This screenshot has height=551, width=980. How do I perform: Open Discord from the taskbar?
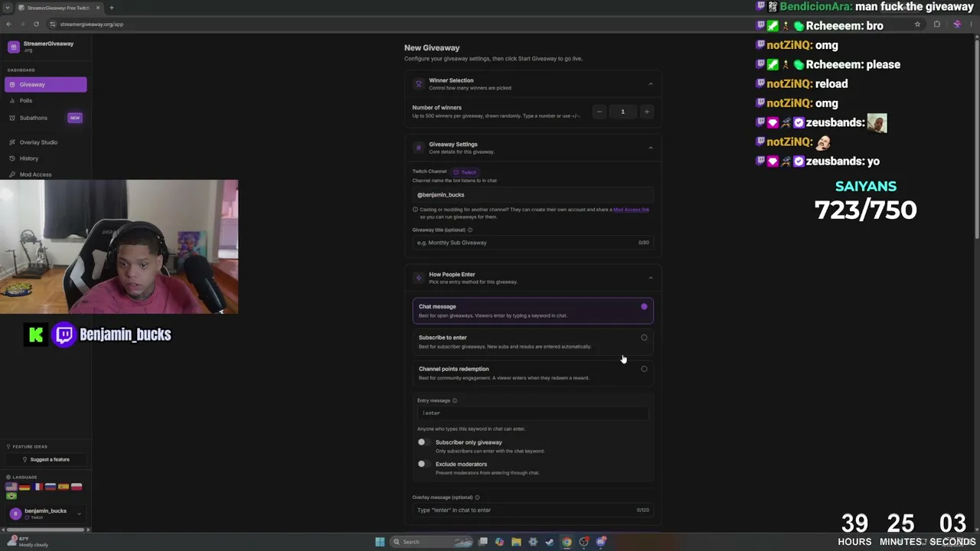coord(600,542)
